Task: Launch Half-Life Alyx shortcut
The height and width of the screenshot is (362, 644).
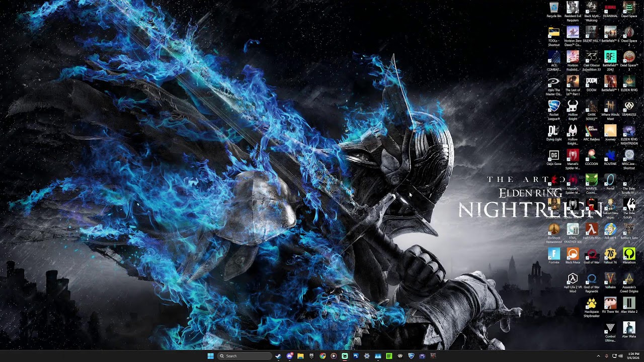Action: tap(592, 231)
